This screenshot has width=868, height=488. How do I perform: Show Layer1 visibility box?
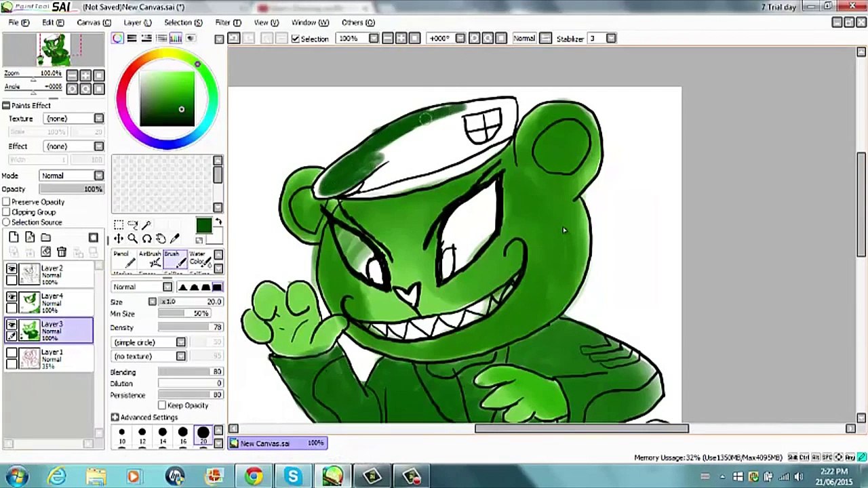(12, 352)
